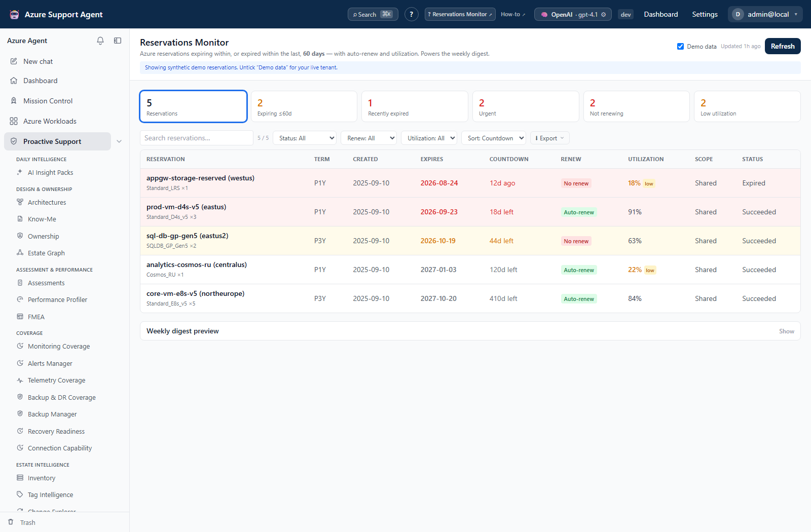811x532 pixels.
Task: Click the app logo in header
Action: (x=15, y=14)
